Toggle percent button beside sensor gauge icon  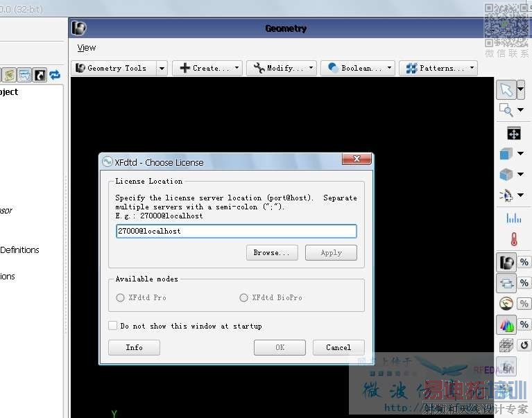tap(524, 304)
